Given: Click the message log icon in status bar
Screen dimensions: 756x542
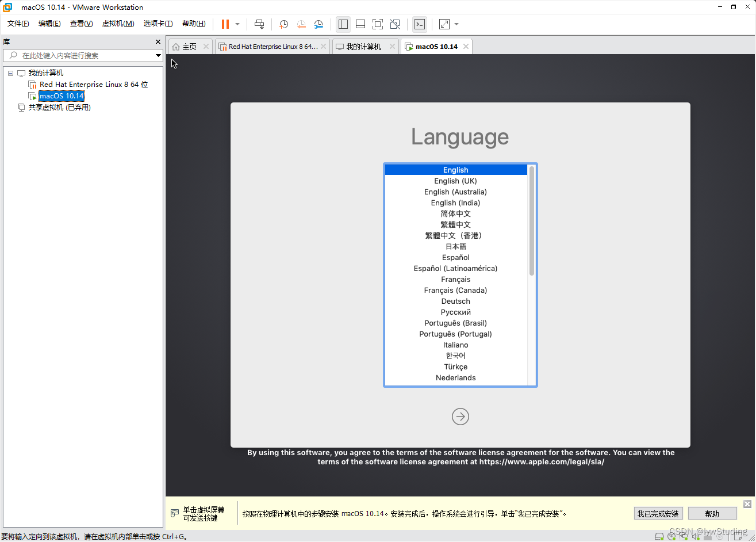Looking at the screenshot, I should point(738,537).
